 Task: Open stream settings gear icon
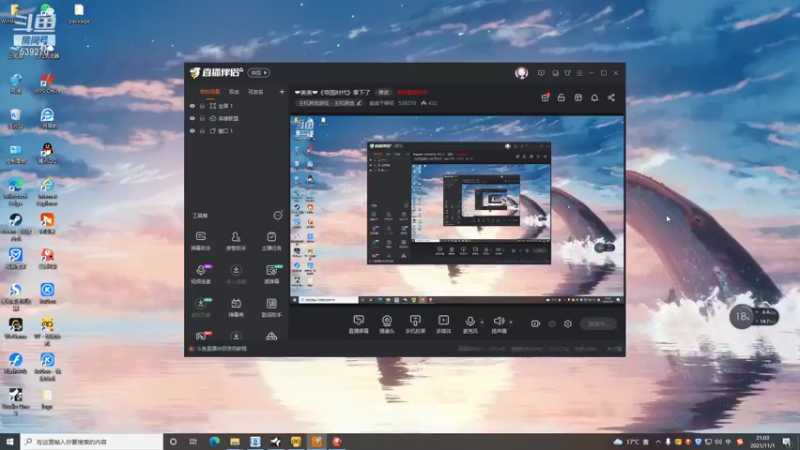pos(568,323)
